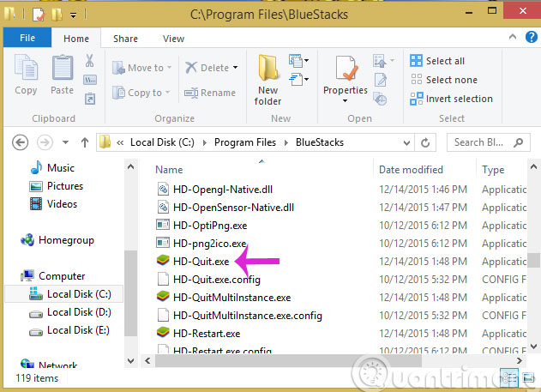Click the Edit icon in Open group
541x392 pixels.
point(380,80)
